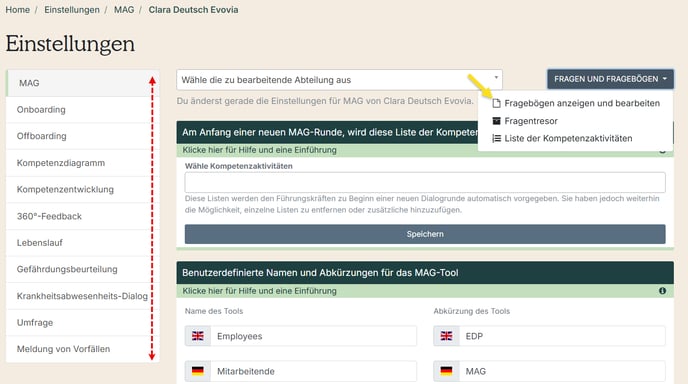Click the Clara Deutsch Evovia breadcrumb

point(194,10)
